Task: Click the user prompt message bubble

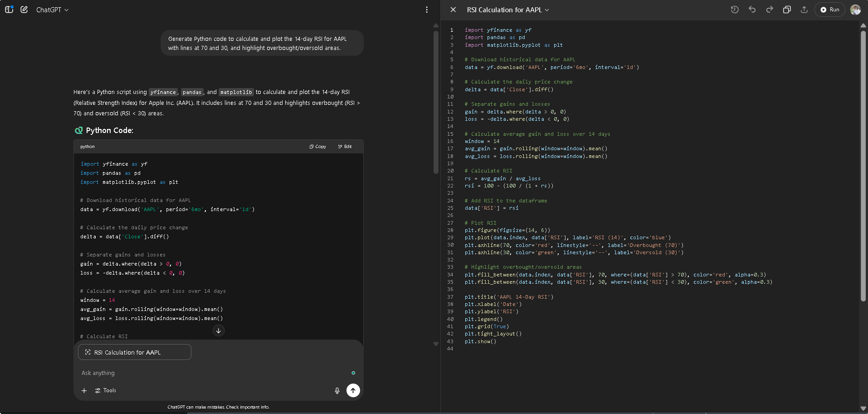Action: pos(262,43)
